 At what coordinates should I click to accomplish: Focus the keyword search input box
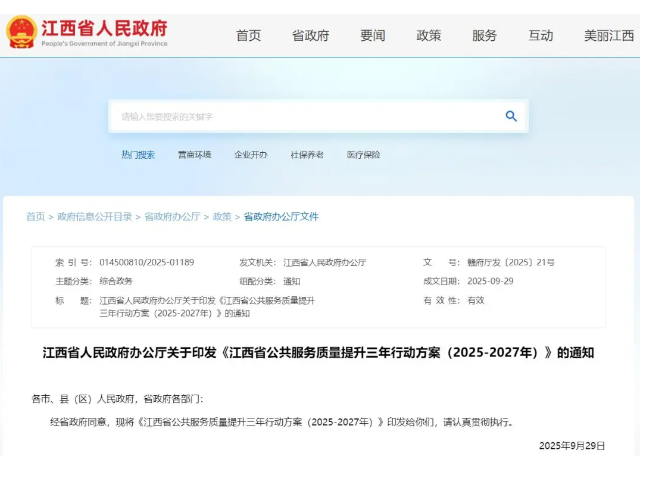pyautogui.click(x=300, y=116)
